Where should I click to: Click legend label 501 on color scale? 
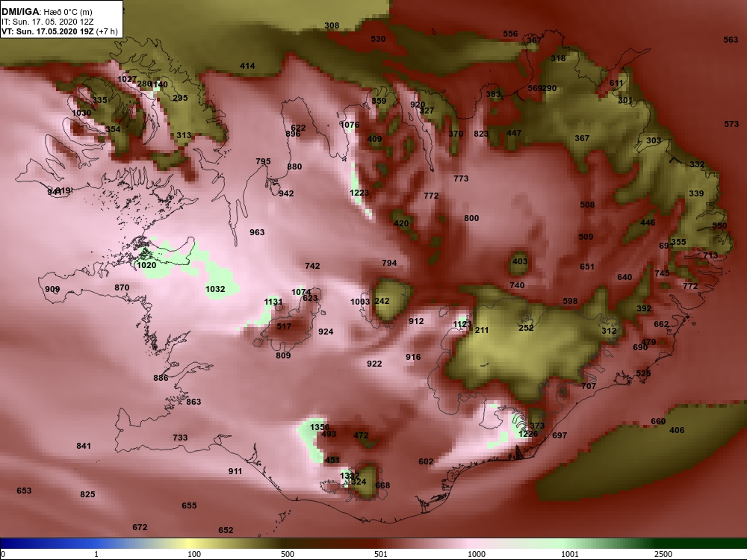381,554
